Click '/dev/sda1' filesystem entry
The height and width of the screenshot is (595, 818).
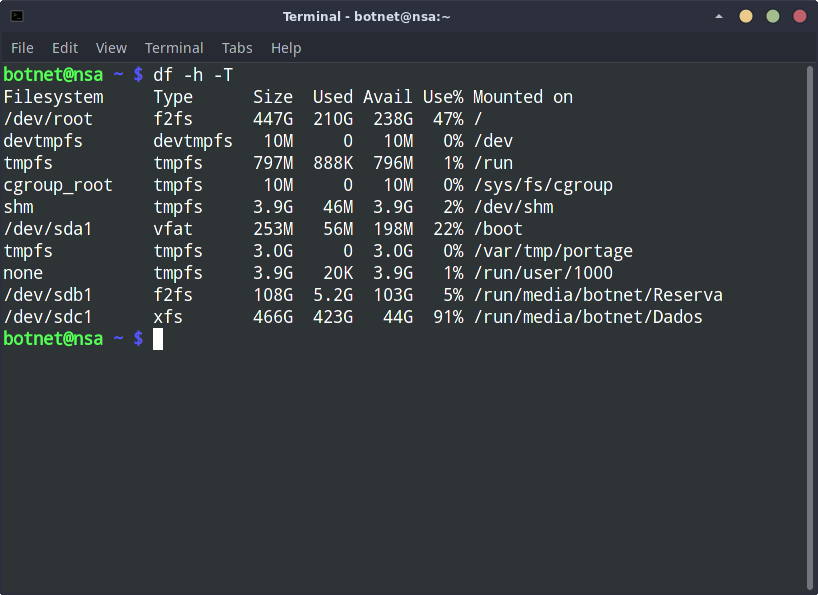pyautogui.click(x=48, y=229)
